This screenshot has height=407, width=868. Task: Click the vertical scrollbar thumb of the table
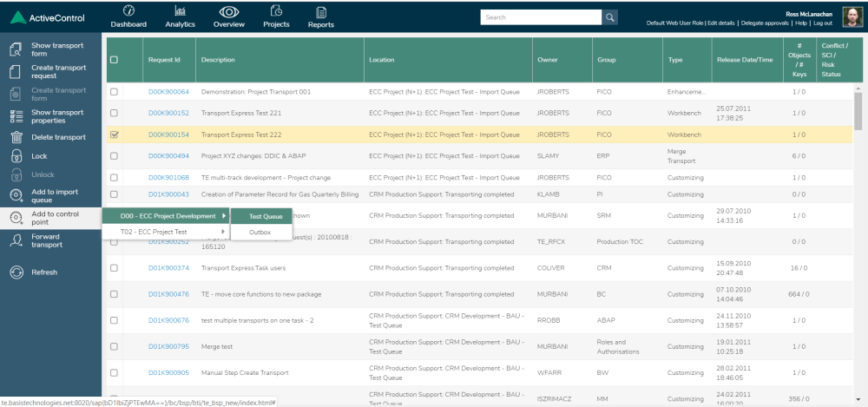click(x=858, y=111)
